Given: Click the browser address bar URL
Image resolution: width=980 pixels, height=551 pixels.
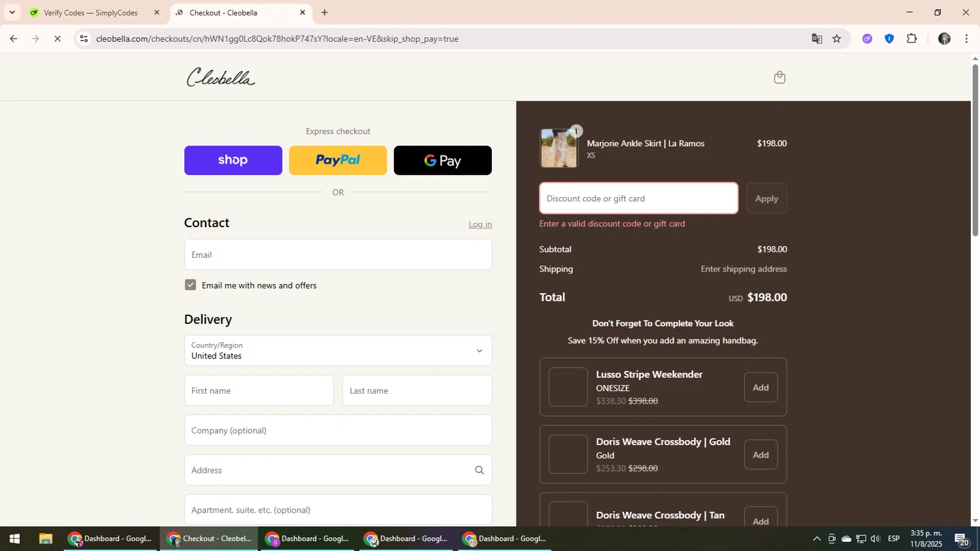Looking at the screenshot, I should (x=277, y=39).
